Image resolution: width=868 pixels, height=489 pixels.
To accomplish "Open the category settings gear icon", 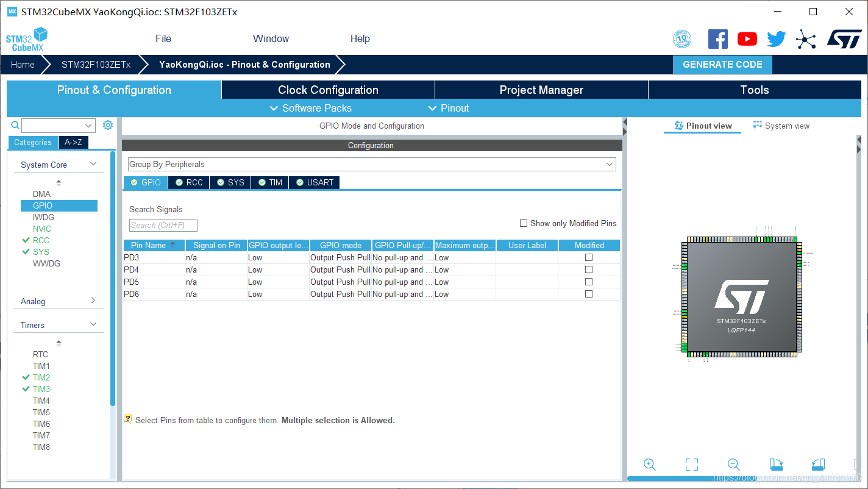I will tap(108, 125).
